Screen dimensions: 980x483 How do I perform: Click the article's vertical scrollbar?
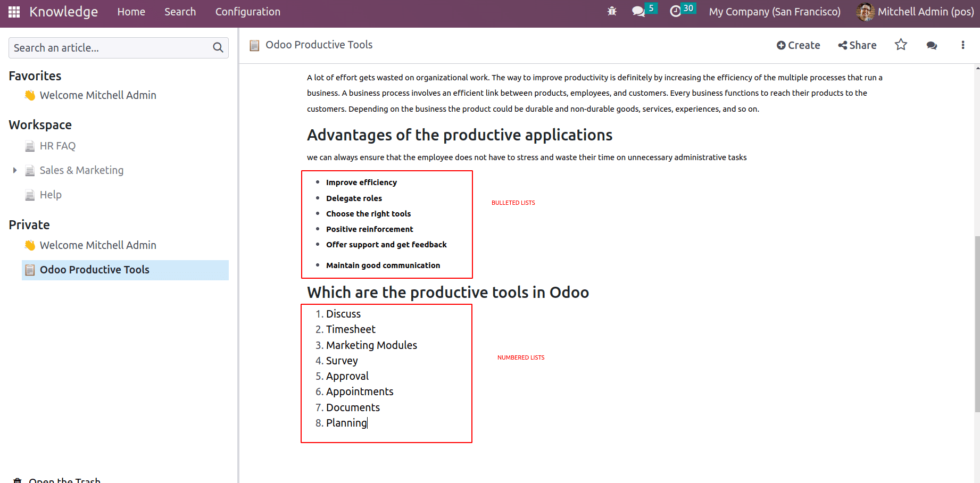click(977, 323)
